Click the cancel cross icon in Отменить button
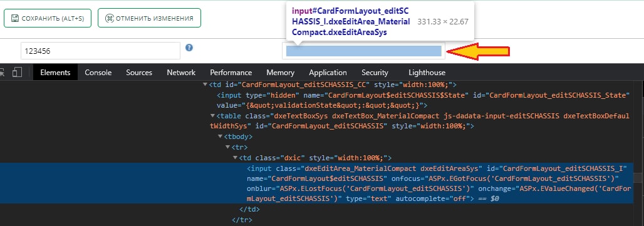Viewport: 644px width, 226px height. pos(109,18)
